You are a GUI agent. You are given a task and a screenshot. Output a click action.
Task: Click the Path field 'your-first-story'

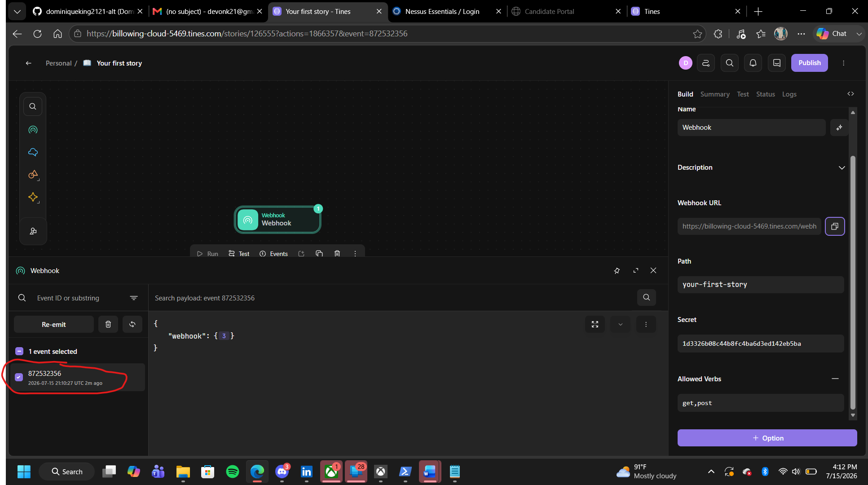(x=761, y=285)
